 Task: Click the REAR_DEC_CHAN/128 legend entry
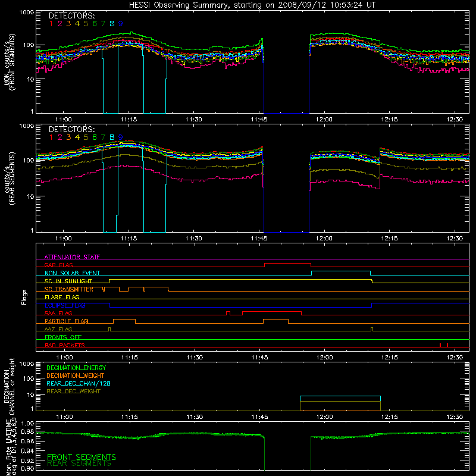point(79,384)
